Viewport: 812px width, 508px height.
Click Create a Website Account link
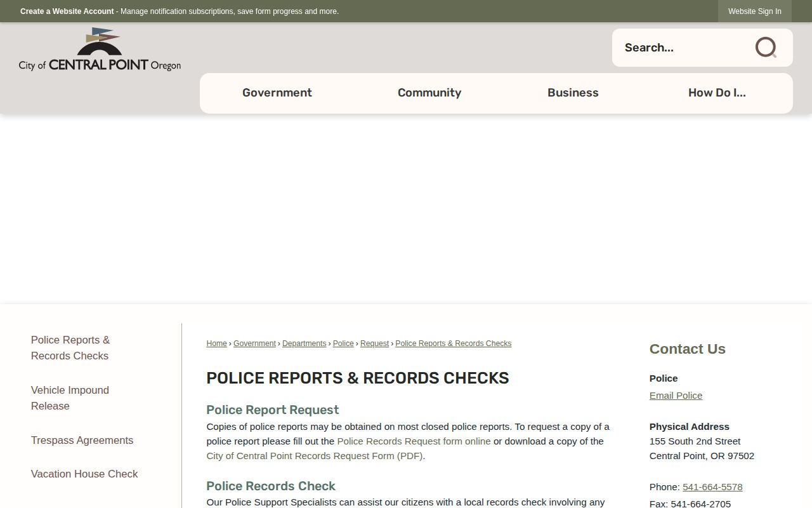pos(67,11)
